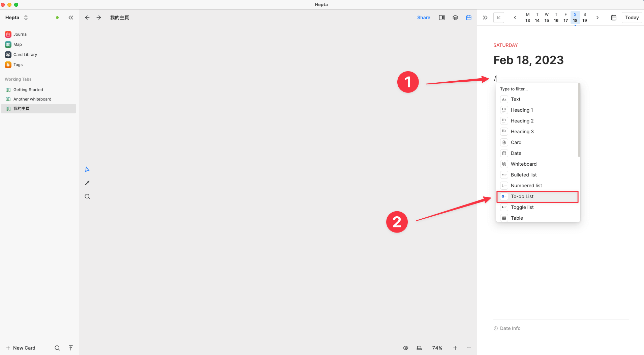644x355 pixels.
Task: Click the Share button
Action: pyautogui.click(x=424, y=18)
